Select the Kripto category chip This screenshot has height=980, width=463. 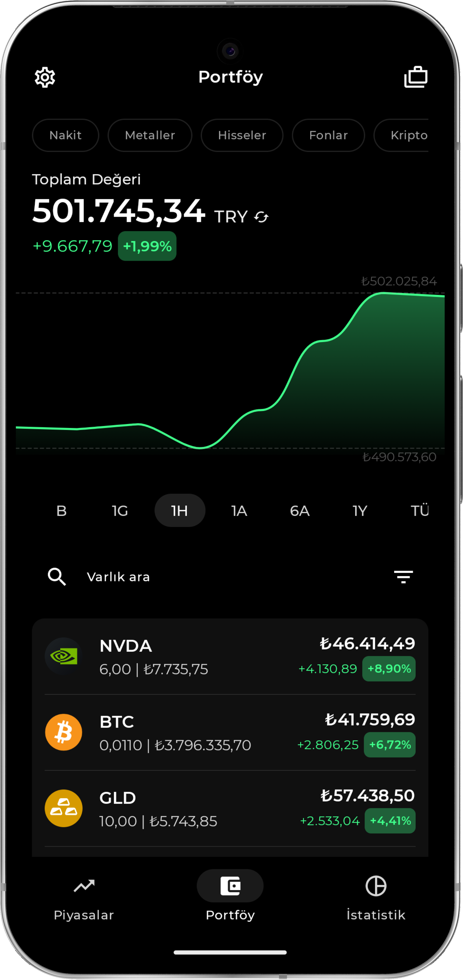407,136
